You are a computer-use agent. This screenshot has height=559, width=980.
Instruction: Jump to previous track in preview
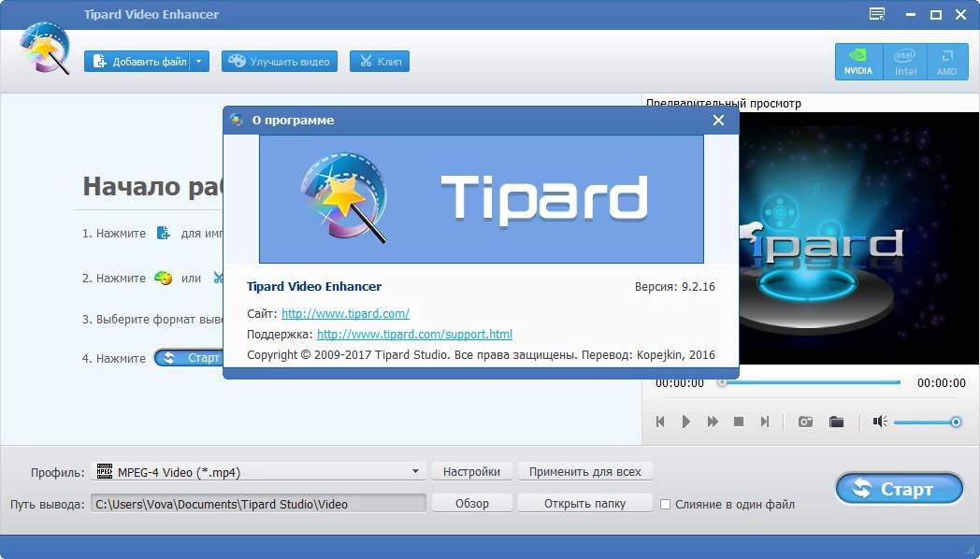click(660, 422)
